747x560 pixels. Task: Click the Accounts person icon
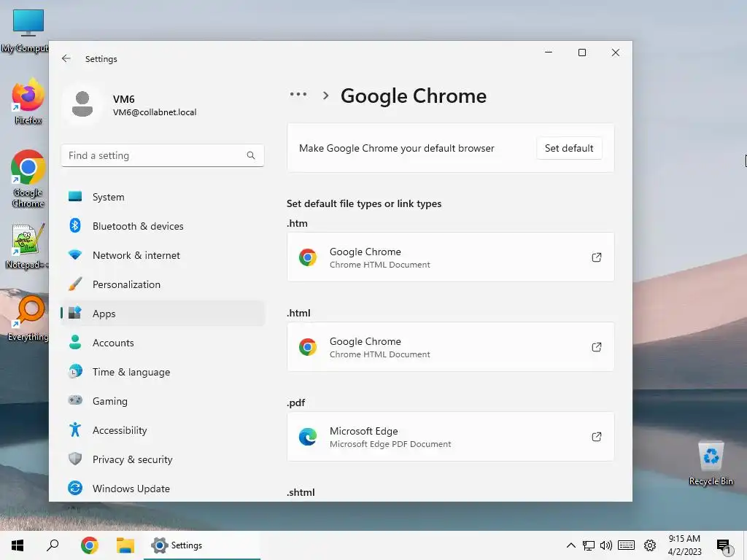point(75,342)
